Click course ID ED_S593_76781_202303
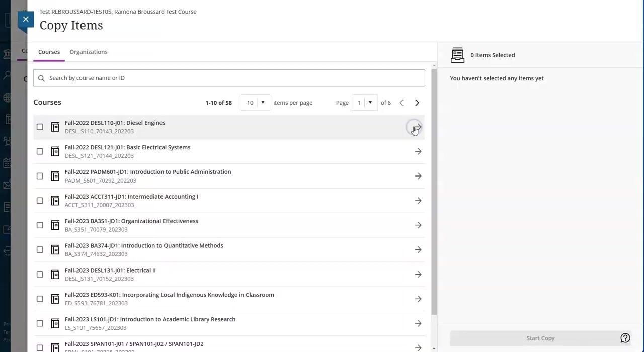The height and width of the screenshot is (352, 644). pyautogui.click(x=96, y=303)
